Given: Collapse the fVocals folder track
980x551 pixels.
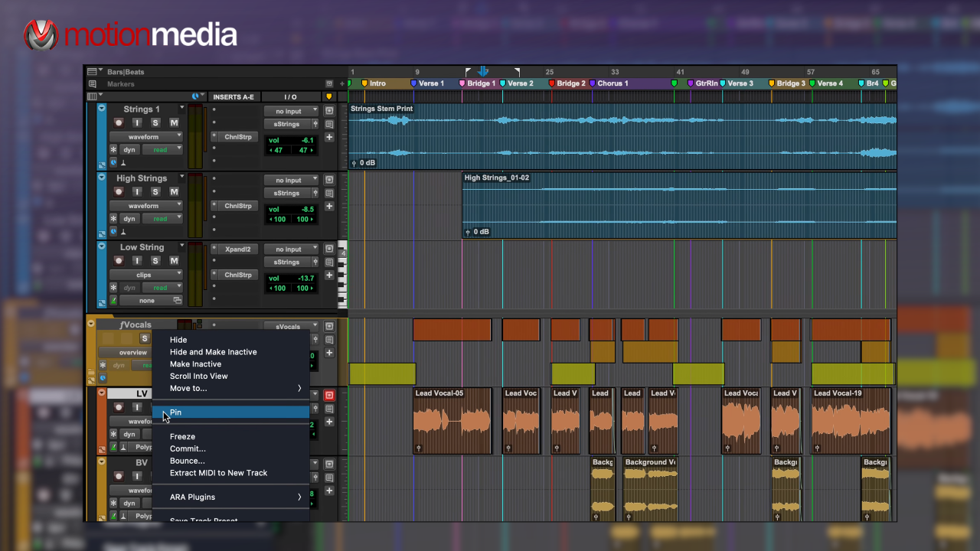Looking at the screenshot, I should [91, 324].
